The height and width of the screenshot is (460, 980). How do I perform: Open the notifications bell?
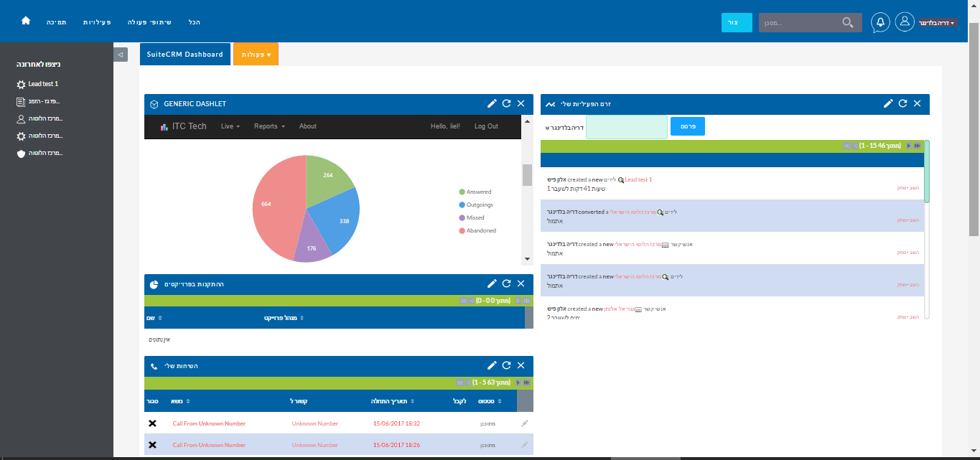coord(880,22)
